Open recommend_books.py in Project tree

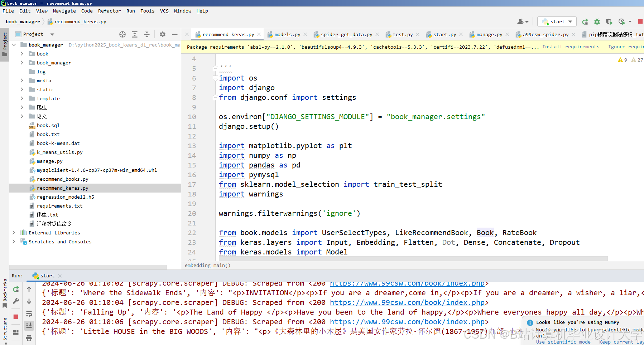(62, 179)
